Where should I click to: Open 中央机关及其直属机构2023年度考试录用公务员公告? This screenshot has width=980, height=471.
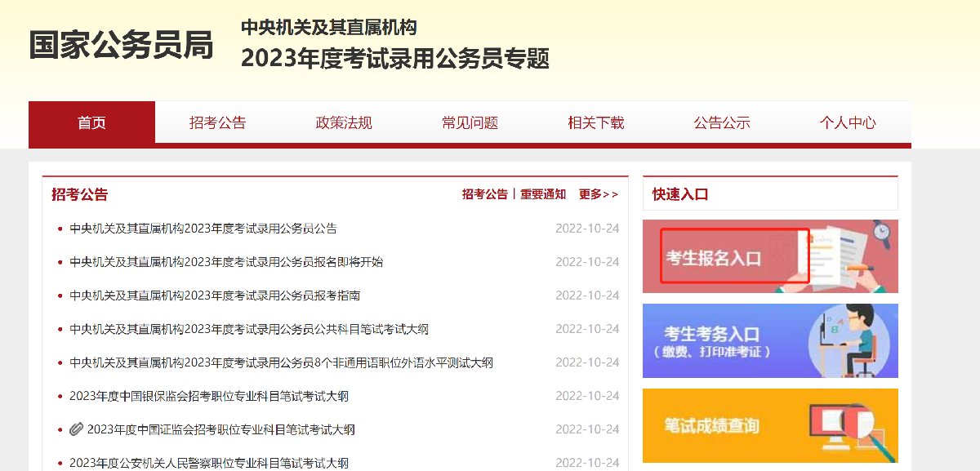tap(203, 229)
